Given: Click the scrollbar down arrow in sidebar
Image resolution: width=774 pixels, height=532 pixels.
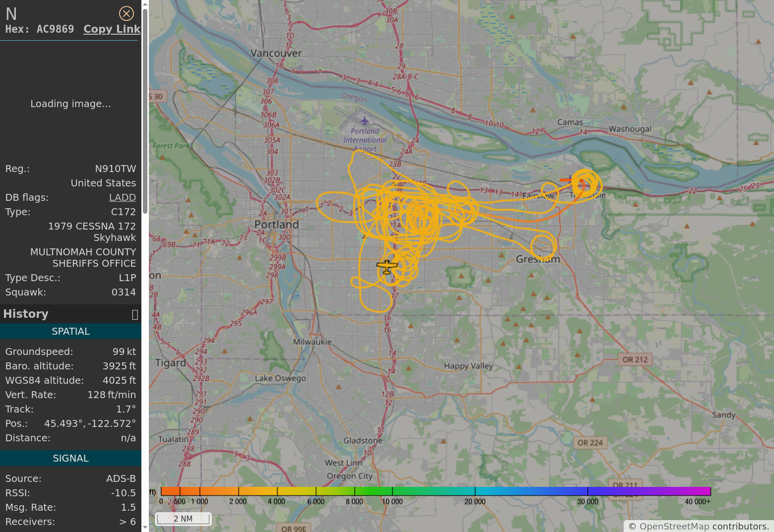Looking at the screenshot, I should pyautogui.click(x=145, y=528).
